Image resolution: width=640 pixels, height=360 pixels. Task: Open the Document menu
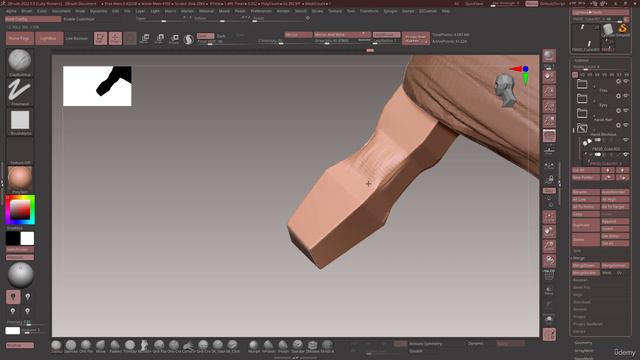[x=61, y=11]
